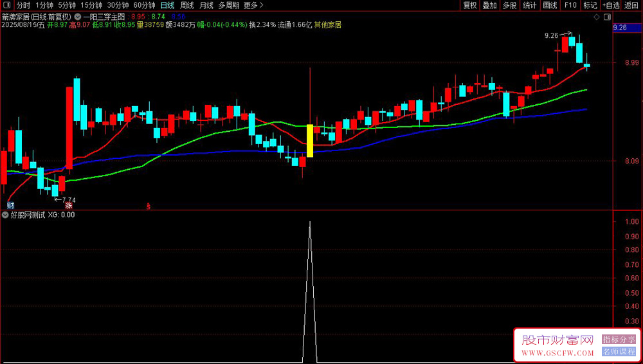The height and width of the screenshot is (364, 643).
Task: Click the 财 finance marker on the chart
Action: (x=10, y=204)
